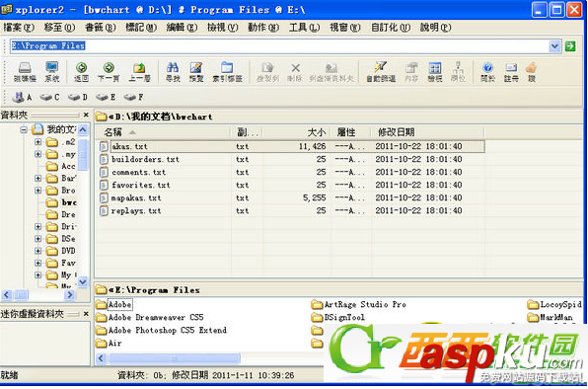Screen dimensions: 588x389
Task: Switch to drive D in the drive bar
Action: click(x=78, y=97)
